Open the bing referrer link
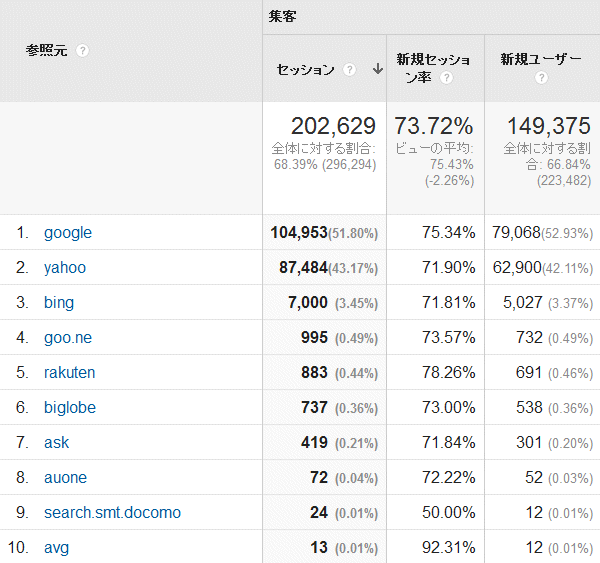The height and width of the screenshot is (563, 600). pos(59,303)
